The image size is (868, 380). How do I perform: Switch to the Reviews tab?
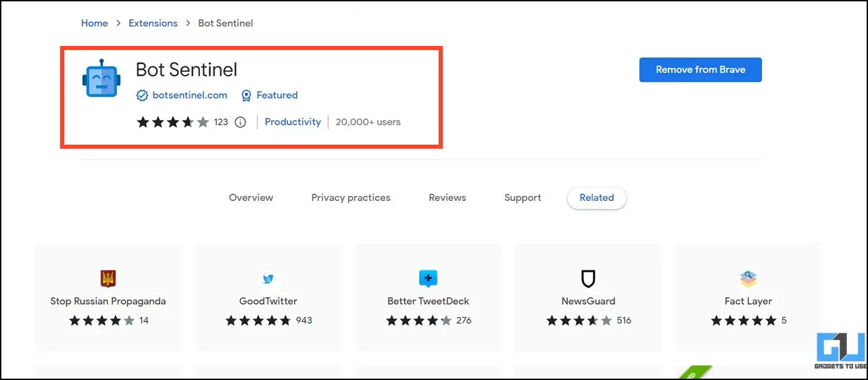pyautogui.click(x=448, y=197)
